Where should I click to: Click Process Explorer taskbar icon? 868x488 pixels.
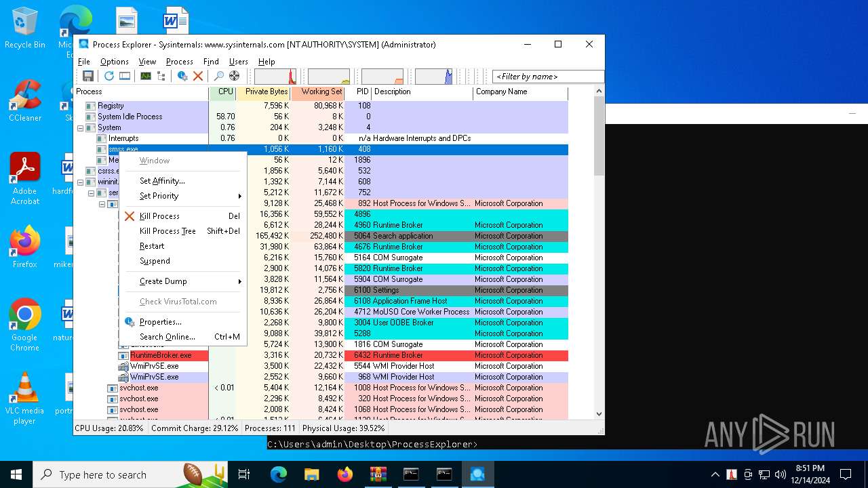(477, 474)
